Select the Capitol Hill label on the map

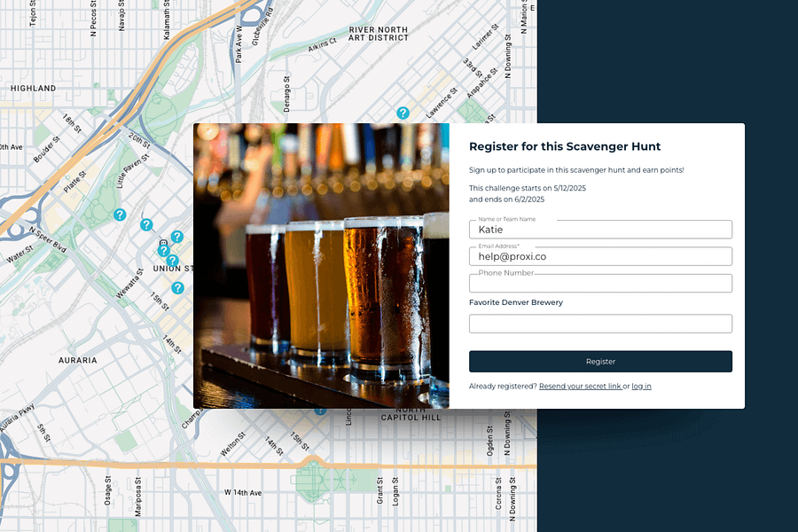[411, 417]
